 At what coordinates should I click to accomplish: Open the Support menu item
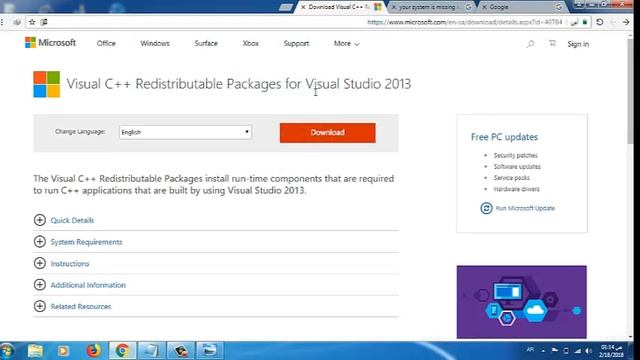[x=296, y=43]
